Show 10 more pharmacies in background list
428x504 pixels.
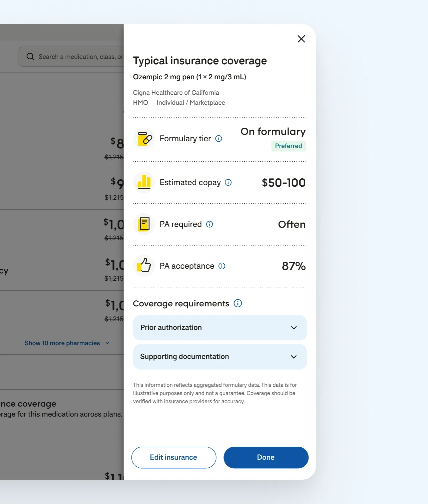[62, 343]
